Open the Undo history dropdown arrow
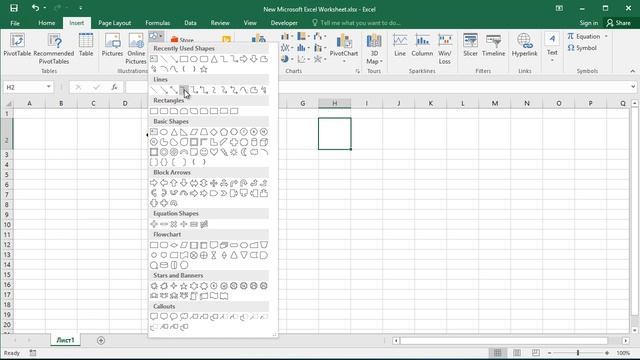The image size is (640, 360). 44,8
